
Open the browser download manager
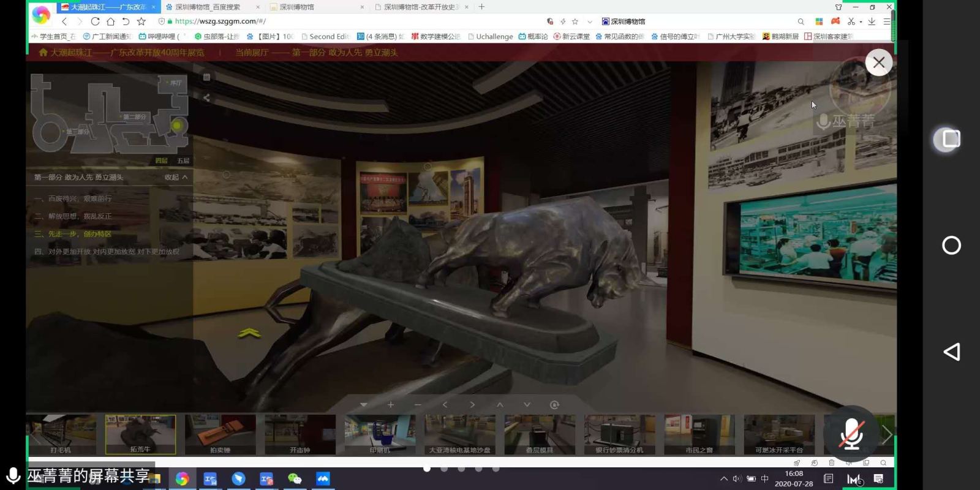tap(872, 21)
